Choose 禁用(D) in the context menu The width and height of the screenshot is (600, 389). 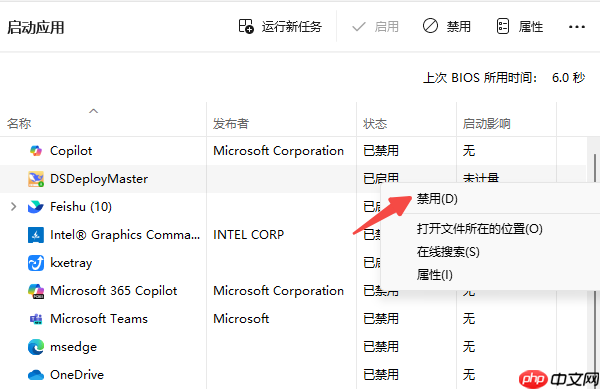point(437,199)
